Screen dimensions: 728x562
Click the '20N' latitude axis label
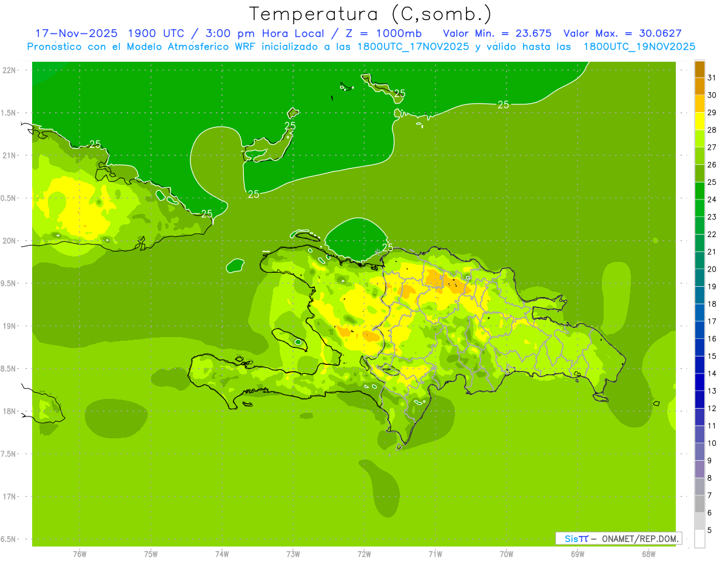[x=10, y=241]
